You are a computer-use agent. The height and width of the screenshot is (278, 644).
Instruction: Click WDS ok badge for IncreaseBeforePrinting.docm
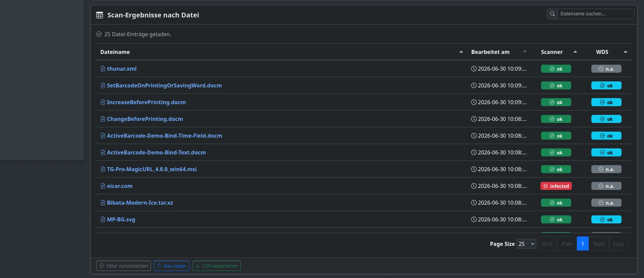pyautogui.click(x=606, y=102)
